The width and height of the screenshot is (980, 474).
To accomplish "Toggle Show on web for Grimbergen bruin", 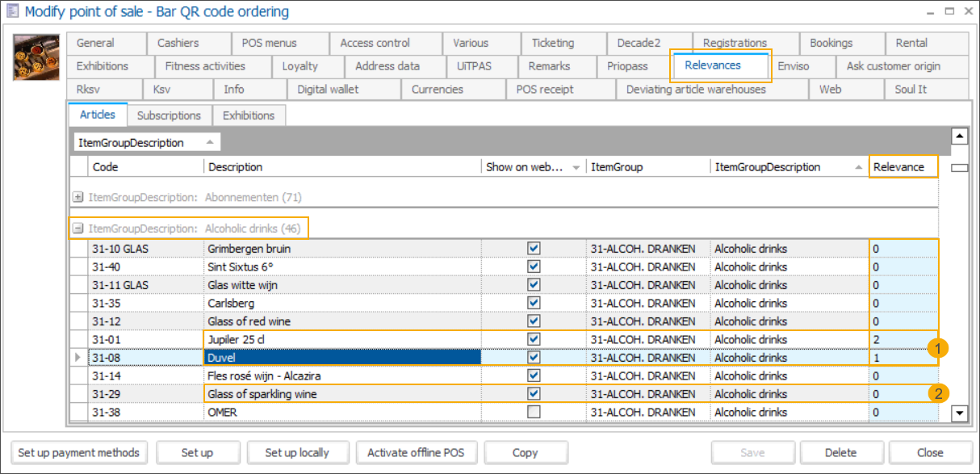I will pos(534,249).
